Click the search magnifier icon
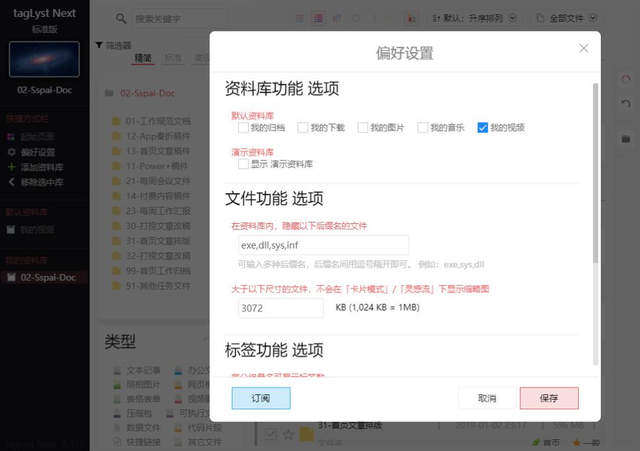This screenshot has height=451, width=640. click(x=121, y=18)
